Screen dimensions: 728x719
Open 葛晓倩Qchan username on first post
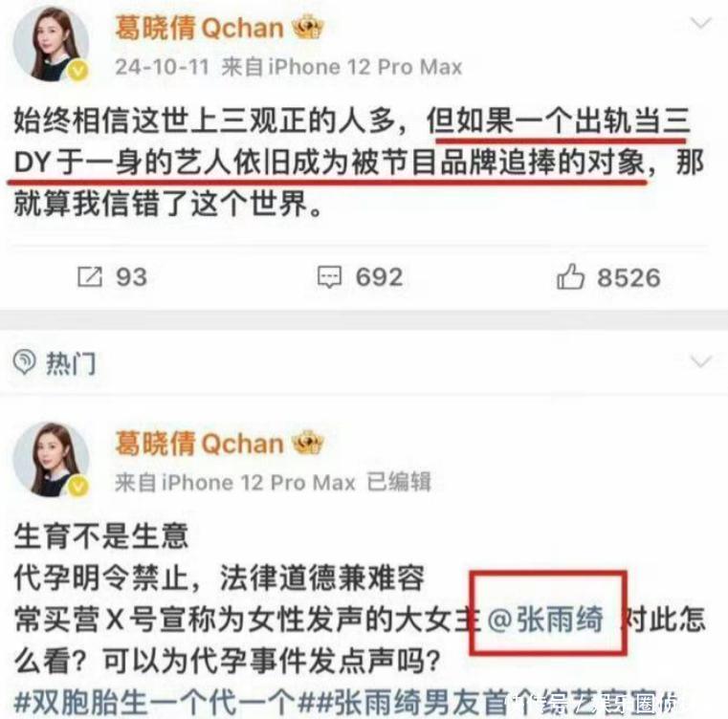point(199,28)
